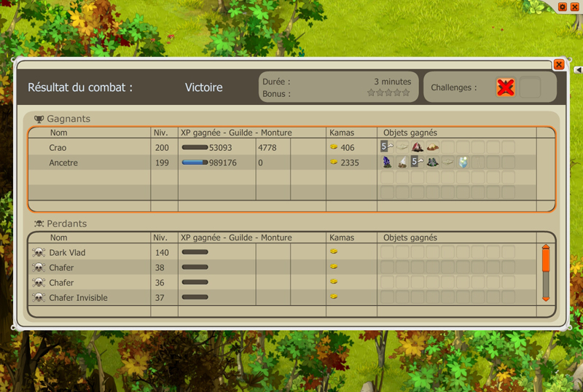Click Ancetre's kamas amount 2335
Image resolution: width=583 pixels, height=392 pixels.
(x=350, y=162)
